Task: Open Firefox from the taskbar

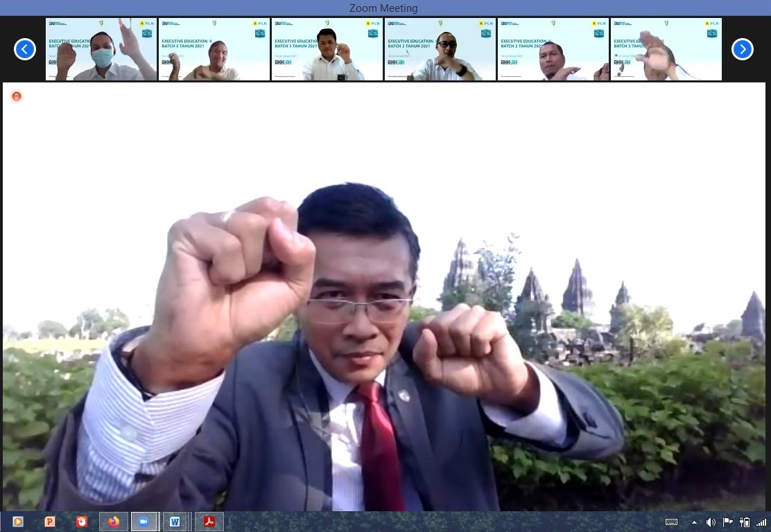Action: [114, 522]
